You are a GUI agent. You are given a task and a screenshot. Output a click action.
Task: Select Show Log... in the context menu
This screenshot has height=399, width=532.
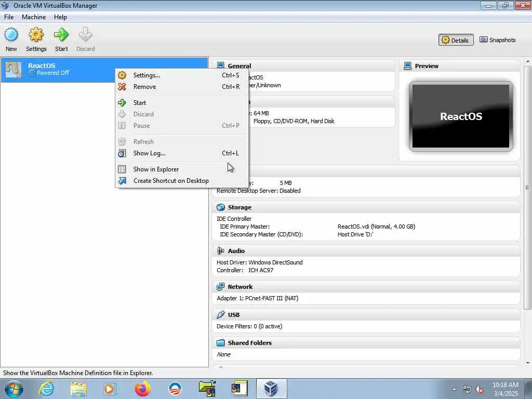[x=182, y=153]
